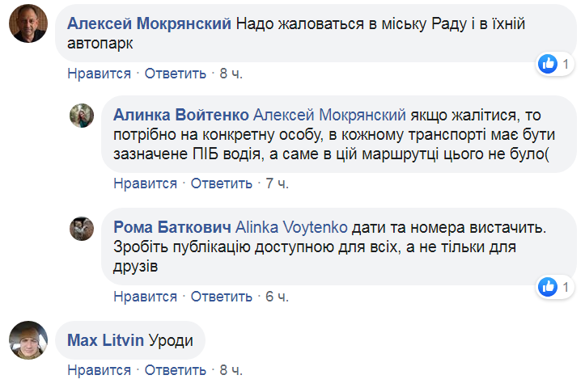Click like reaction icon on Мокрянский's comment
This screenshot has width=585, height=392.
point(549,63)
